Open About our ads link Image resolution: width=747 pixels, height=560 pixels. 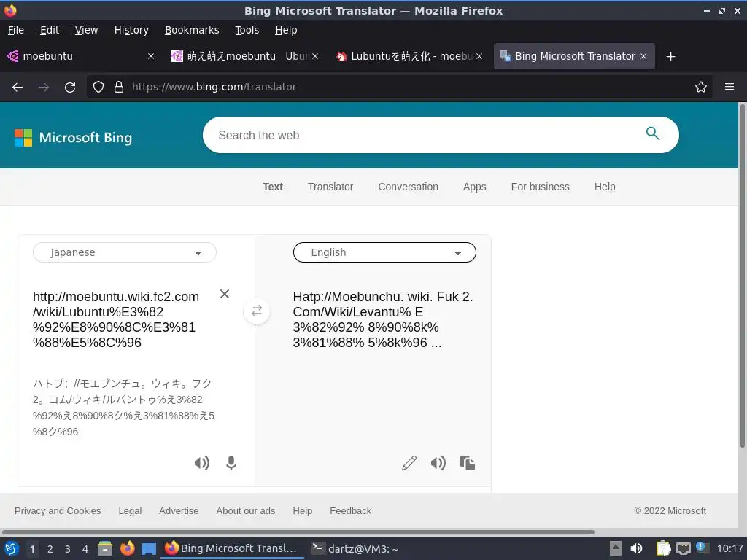[x=245, y=511]
